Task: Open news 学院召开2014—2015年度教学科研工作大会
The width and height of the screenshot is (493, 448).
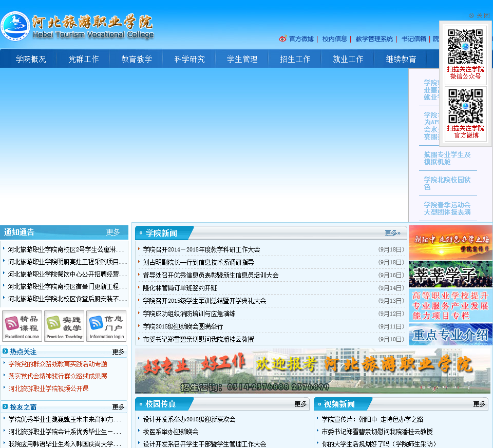Action: pyautogui.click(x=201, y=249)
